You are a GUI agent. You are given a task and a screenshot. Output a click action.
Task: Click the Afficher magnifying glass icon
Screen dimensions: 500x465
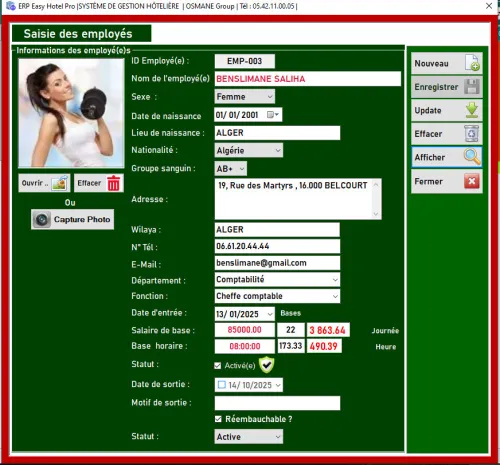click(x=472, y=157)
